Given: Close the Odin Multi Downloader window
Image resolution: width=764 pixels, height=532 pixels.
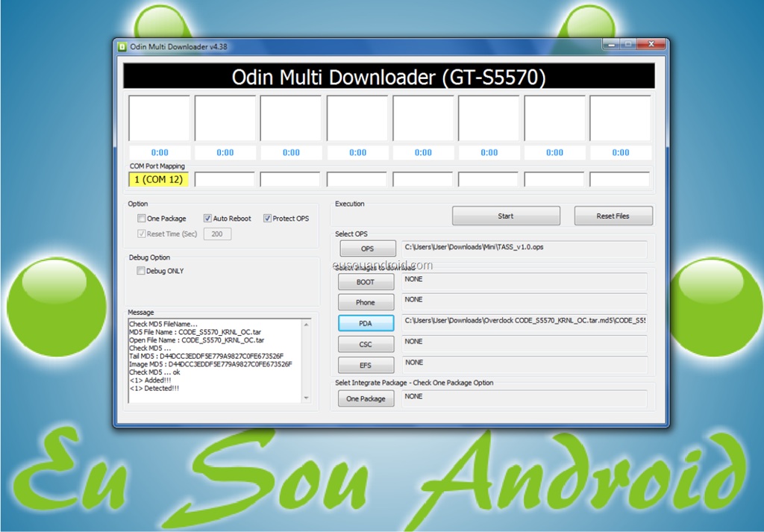Looking at the screenshot, I should pos(651,44).
